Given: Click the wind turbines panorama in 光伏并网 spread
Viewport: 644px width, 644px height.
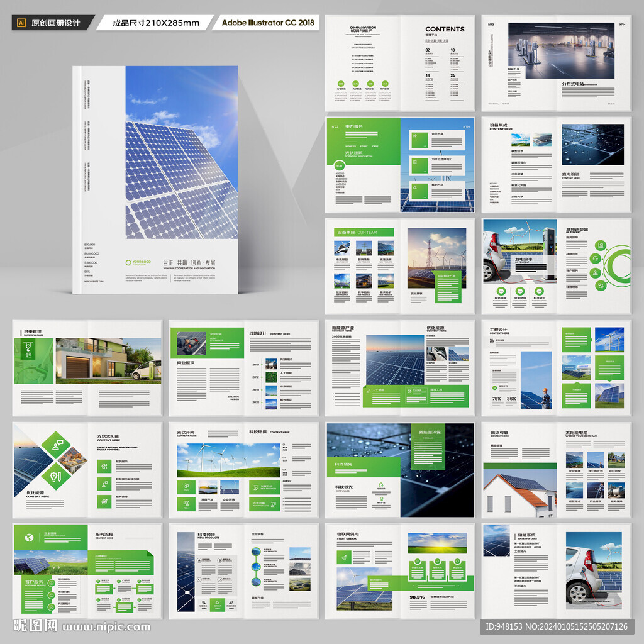Looking at the screenshot, I should (x=228, y=460).
